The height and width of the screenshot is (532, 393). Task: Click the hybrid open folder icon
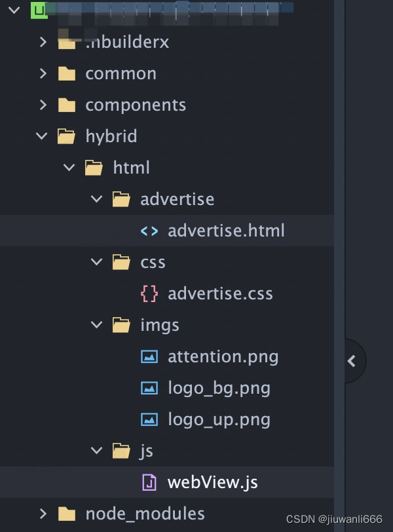(66, 136)
